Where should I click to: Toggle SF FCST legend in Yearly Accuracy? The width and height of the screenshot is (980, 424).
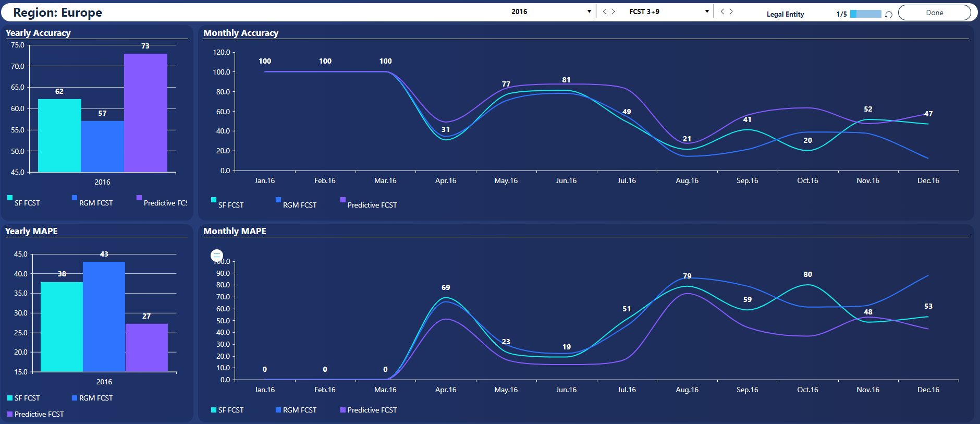click(23, 201)
